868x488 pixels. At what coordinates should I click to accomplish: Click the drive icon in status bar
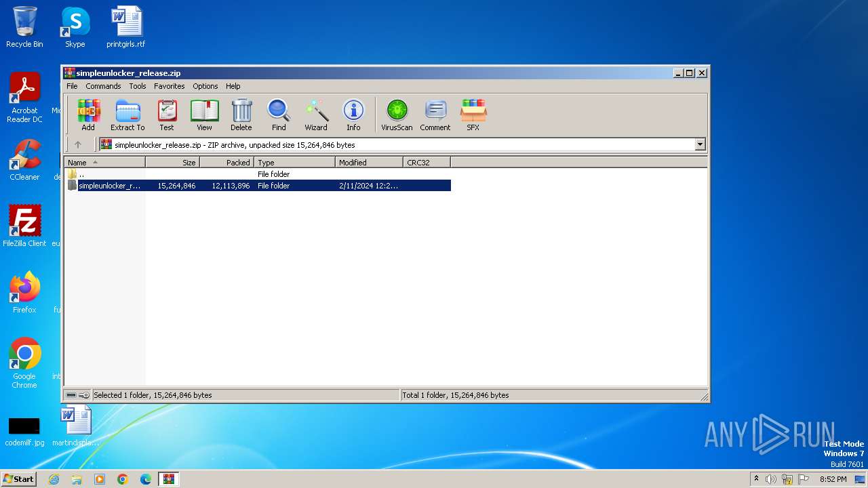(71, 395)
